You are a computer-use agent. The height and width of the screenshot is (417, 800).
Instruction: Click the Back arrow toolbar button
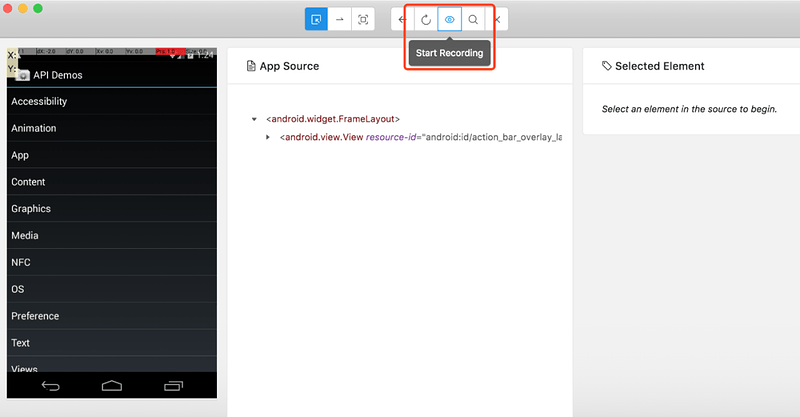click(x=403, y=19)
